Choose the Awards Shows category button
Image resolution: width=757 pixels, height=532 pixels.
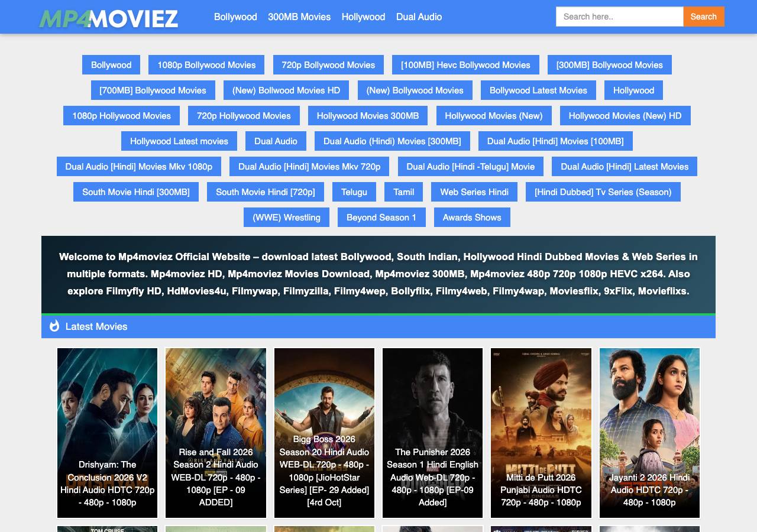472,218
